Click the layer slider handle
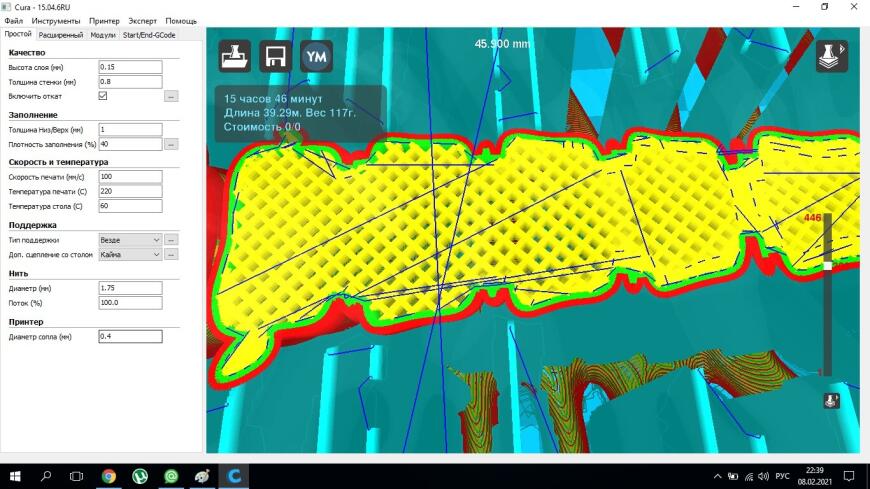870x489 pixels. point(827,266)
